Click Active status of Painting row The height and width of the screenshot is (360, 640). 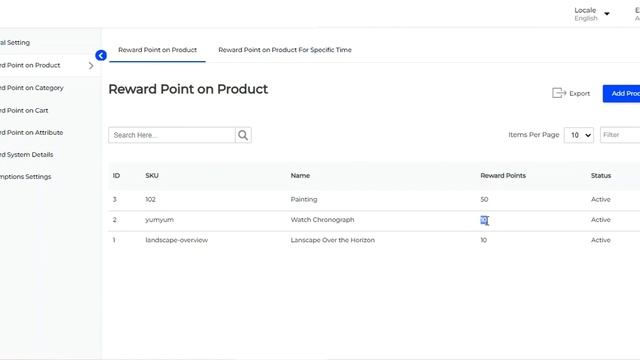click(x=601, y=200)
